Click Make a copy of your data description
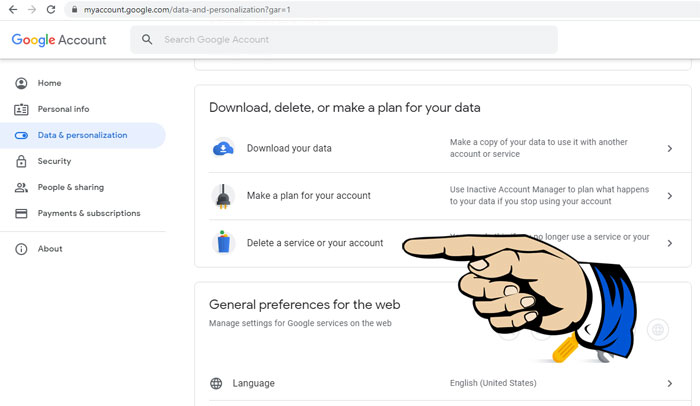 (x=538, y=148)
